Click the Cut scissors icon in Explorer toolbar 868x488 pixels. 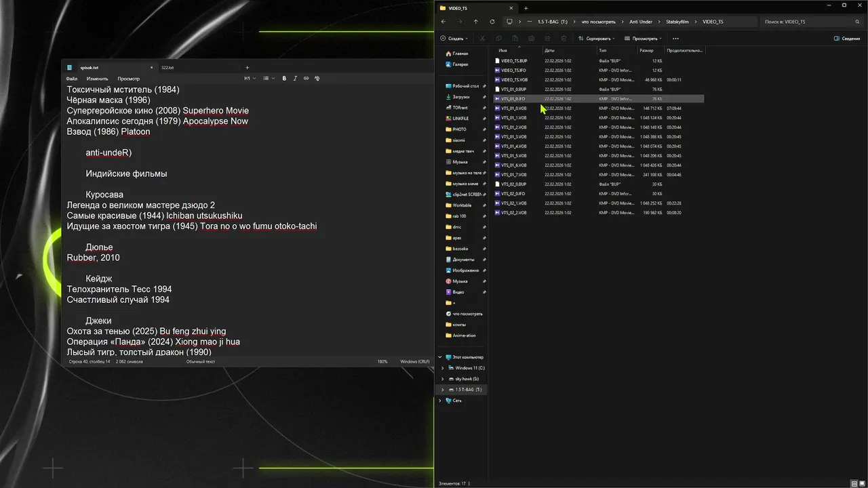[482, 39]
